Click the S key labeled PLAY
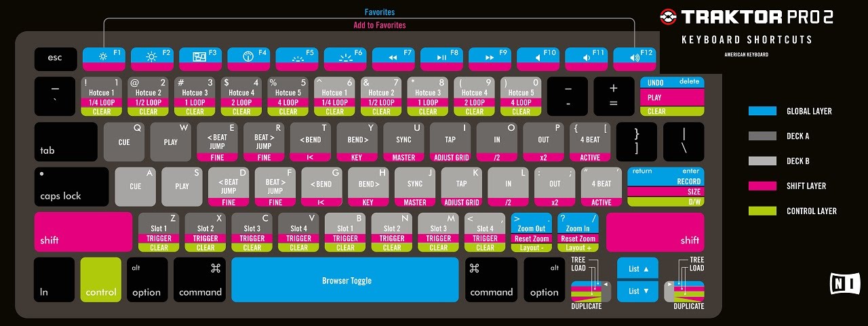The height and width of the screenshot is (326, 868). (x=182, y=186)
